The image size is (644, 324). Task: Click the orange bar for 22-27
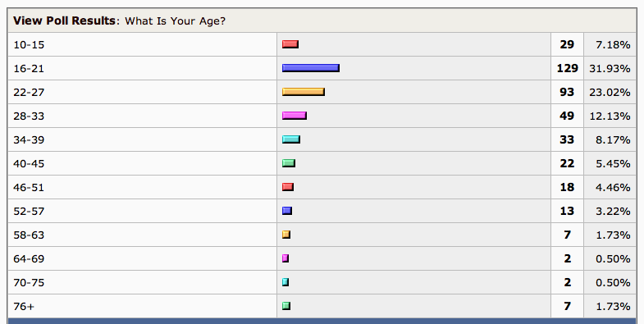tap(304, 92)
